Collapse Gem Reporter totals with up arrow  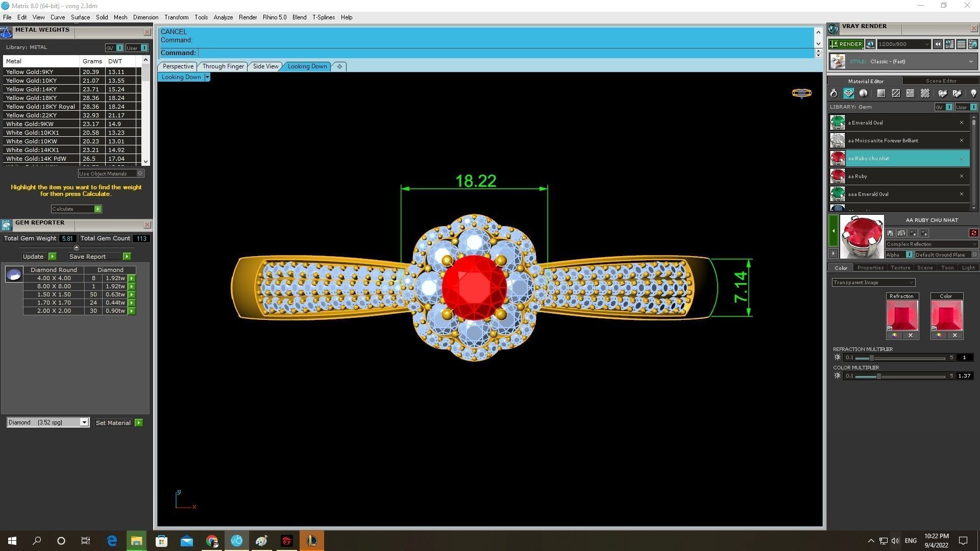[77, 247]
